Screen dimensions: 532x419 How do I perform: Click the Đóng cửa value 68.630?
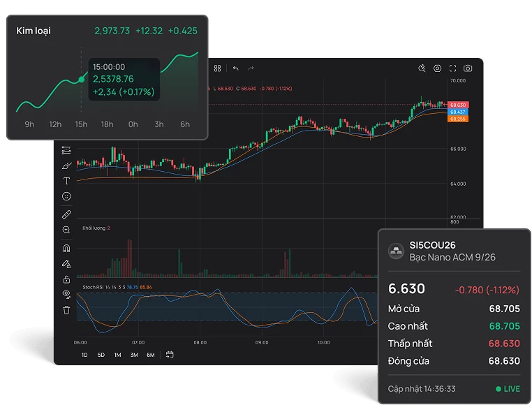(x=504, y=361)
